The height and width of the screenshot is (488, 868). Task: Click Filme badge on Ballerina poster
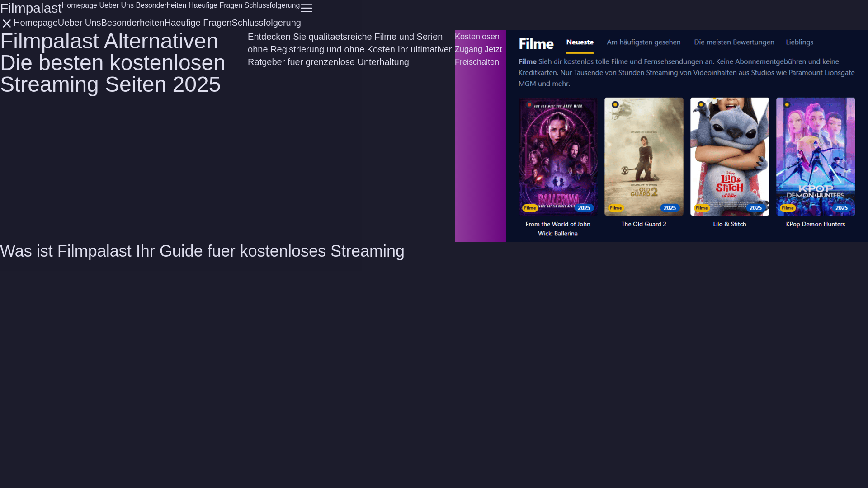(x=530, y=208)
